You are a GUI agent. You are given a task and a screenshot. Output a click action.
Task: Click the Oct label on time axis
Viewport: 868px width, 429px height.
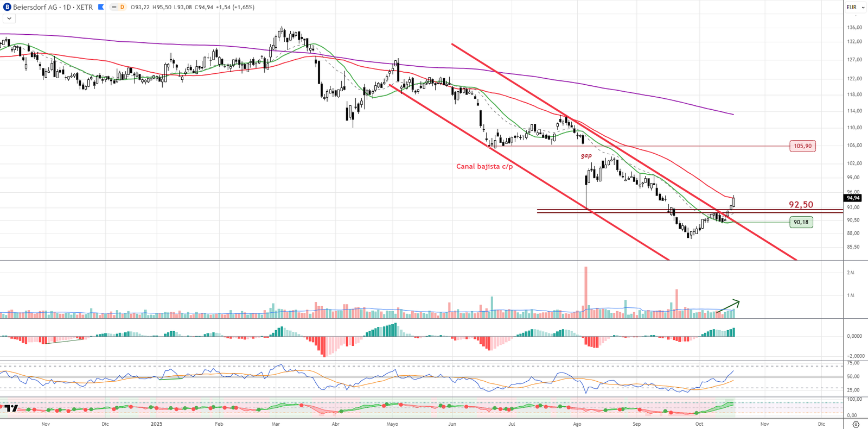(x=699, y=424)
